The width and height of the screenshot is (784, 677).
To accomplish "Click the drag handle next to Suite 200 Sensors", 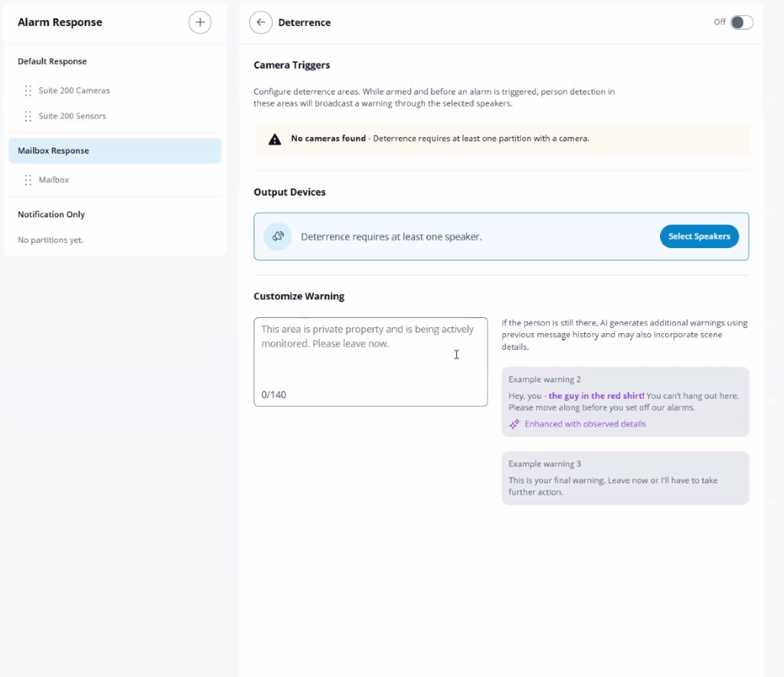I will pos(28,116).
